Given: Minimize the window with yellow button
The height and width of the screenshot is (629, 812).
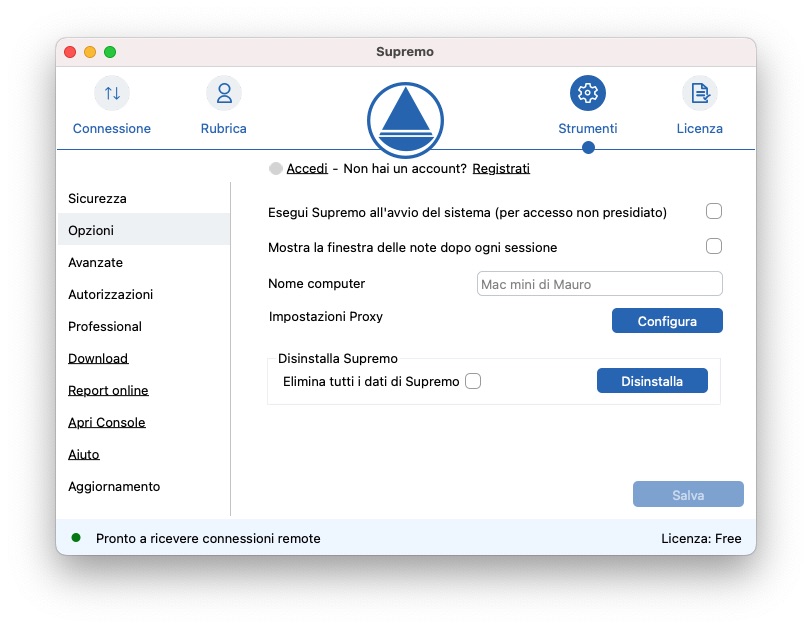Looking at the screenshot, I should tap(90, 52).
